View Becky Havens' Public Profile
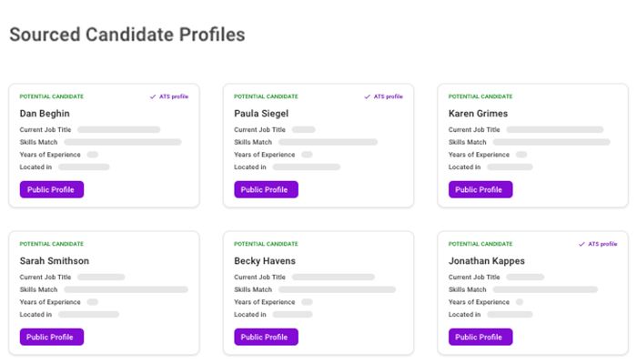This screenshot has width=637, height=364. (x=266, y=337)
